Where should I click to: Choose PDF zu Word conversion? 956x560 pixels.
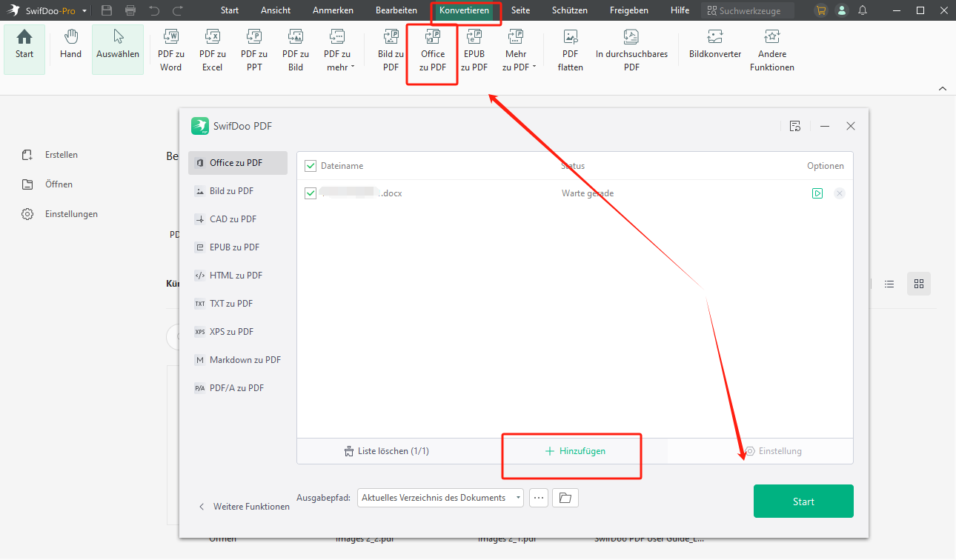pos(170,51)
